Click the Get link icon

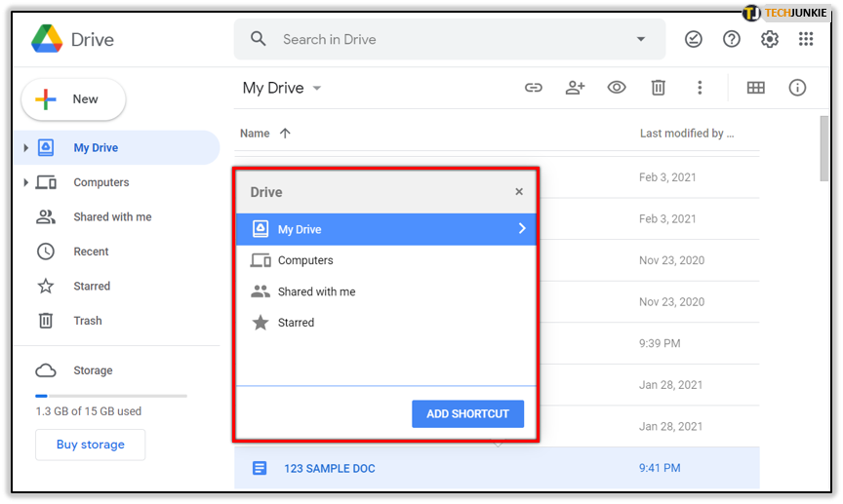click(x=534, y=88)
